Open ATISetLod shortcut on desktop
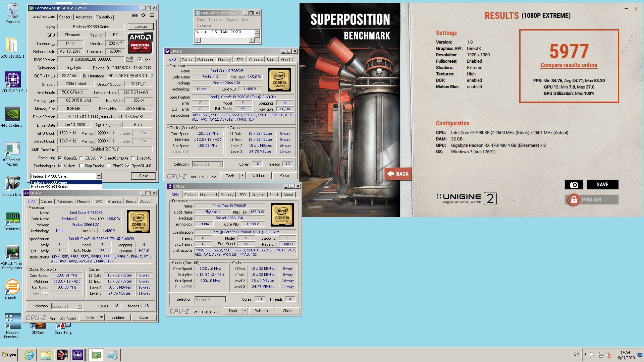 pyautogui.click(x=12, y=154)
